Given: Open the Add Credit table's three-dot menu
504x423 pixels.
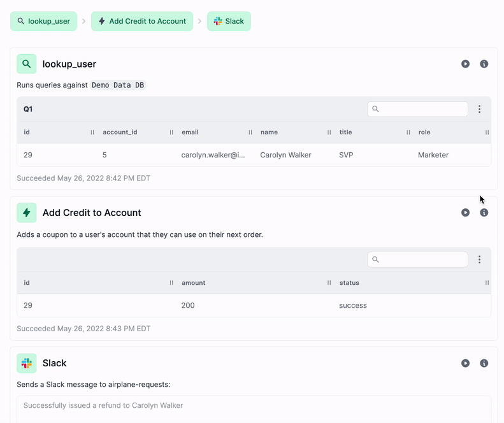Looking at the screenshot, I should tap(479, 259).
